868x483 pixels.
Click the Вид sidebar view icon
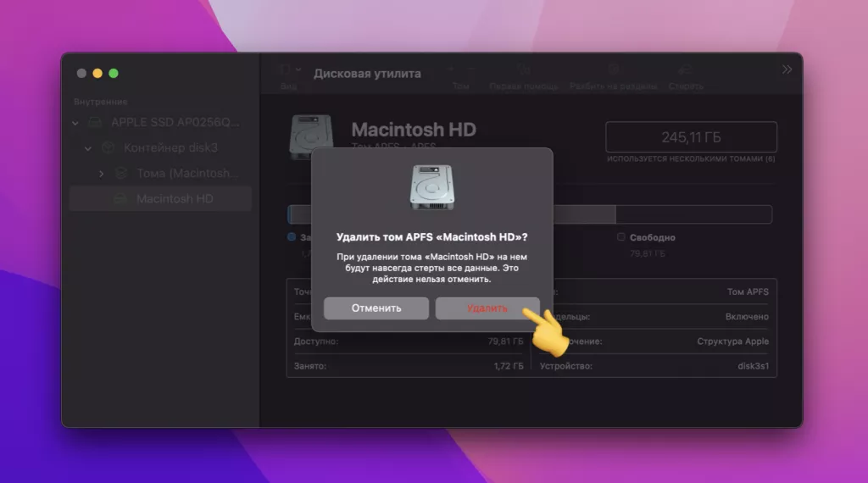pos(285,69)
